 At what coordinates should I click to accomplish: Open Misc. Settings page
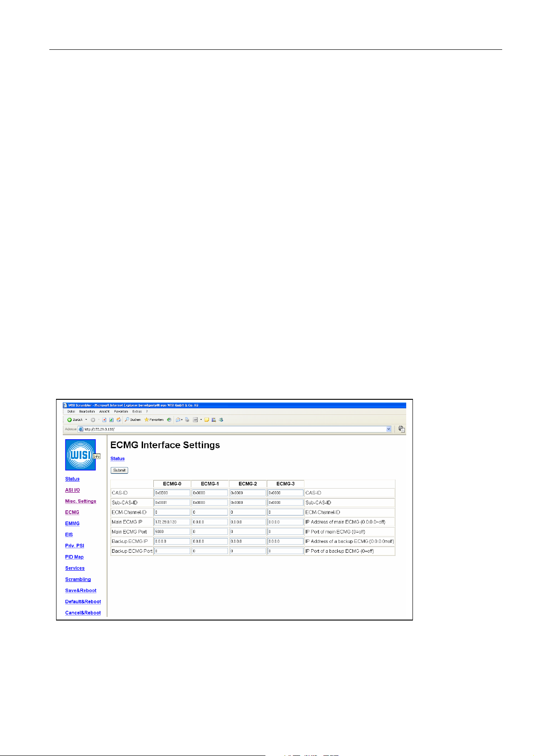(81, 501)
